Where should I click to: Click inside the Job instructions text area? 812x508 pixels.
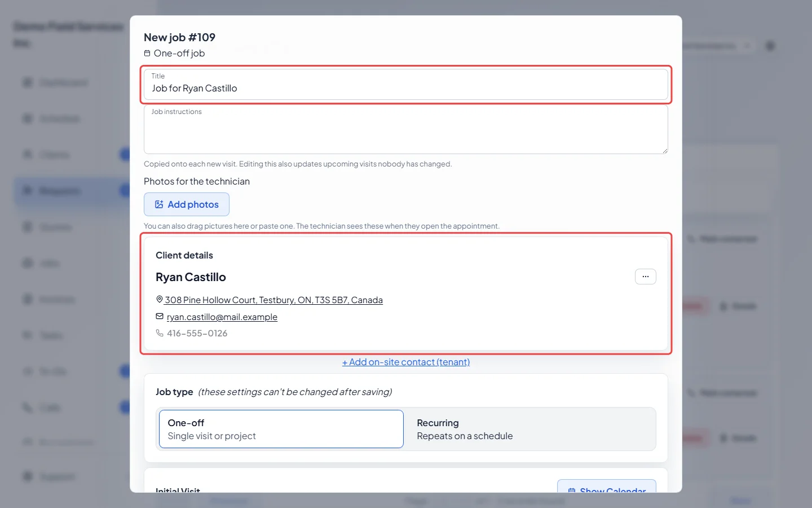point(406,129)
